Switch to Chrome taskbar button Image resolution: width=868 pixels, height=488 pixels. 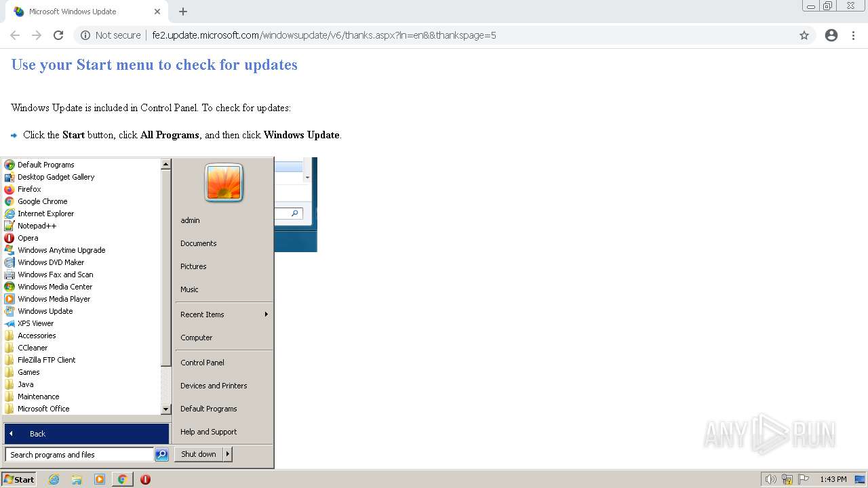(122, 479)
